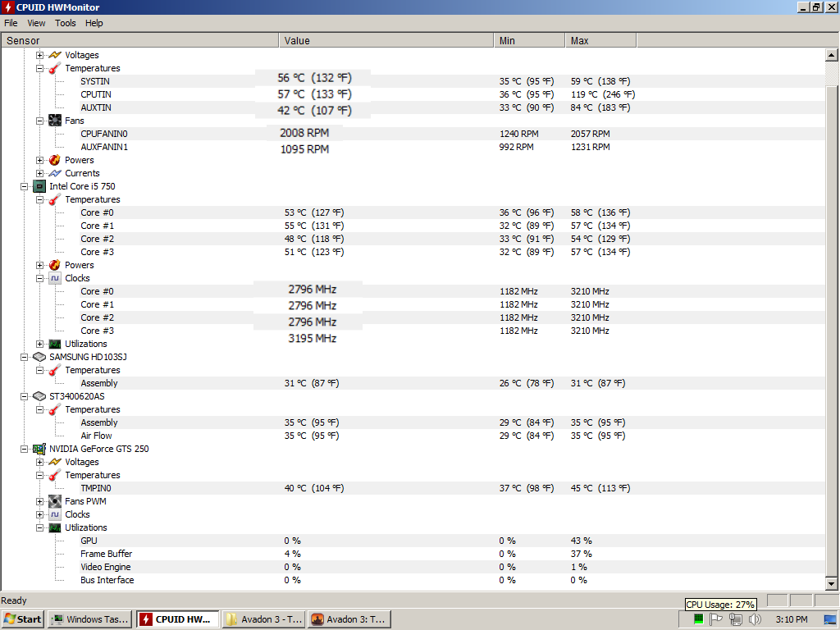Click the CPUID HWMonitor title bar icon
Screen dimensions: 840x630
(x=8, y=7)
